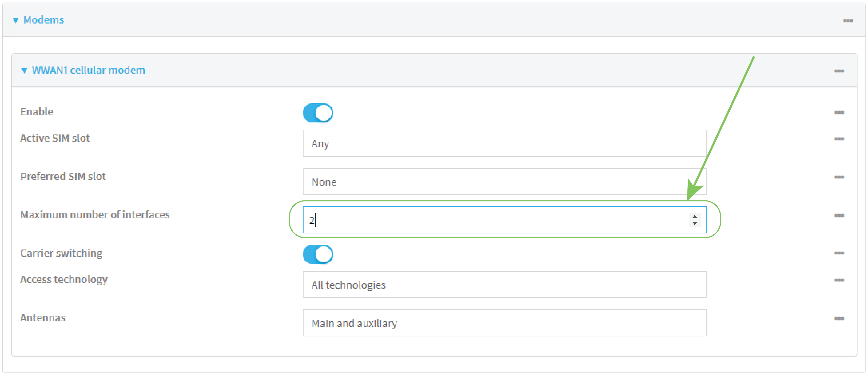Open the Maximum number of interfaces options menu

click(840, 216)
